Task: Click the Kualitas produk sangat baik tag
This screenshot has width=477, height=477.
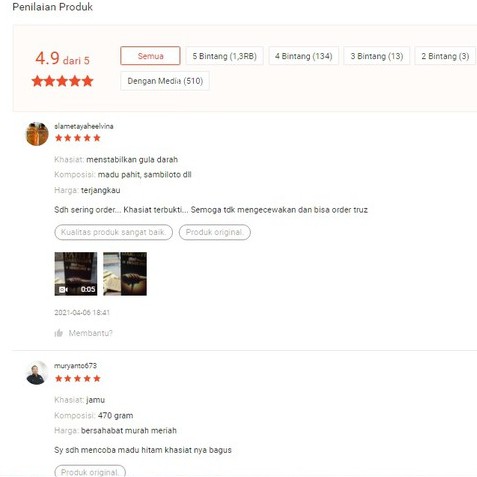Action: [114, 232]
